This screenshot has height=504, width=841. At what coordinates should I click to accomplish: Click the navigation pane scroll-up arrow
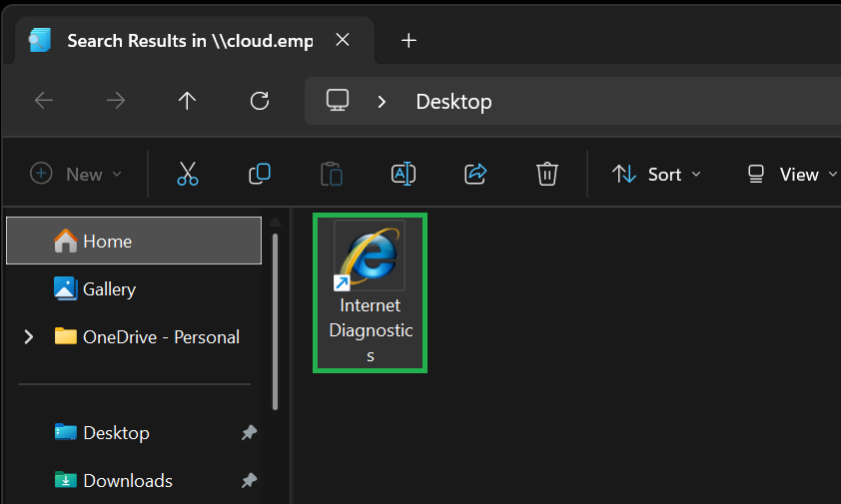tap(275, 222)
